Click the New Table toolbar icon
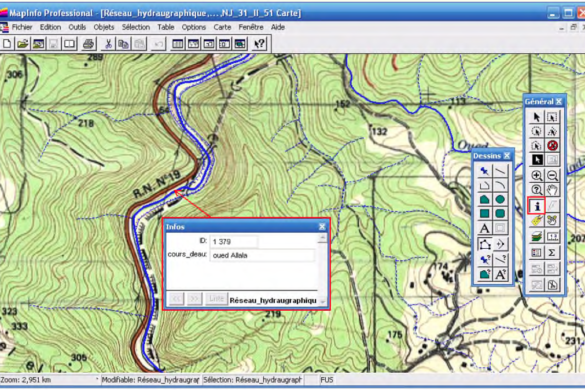Image resolution: width=585 pixels, height=390 pixels. [7, 44]
